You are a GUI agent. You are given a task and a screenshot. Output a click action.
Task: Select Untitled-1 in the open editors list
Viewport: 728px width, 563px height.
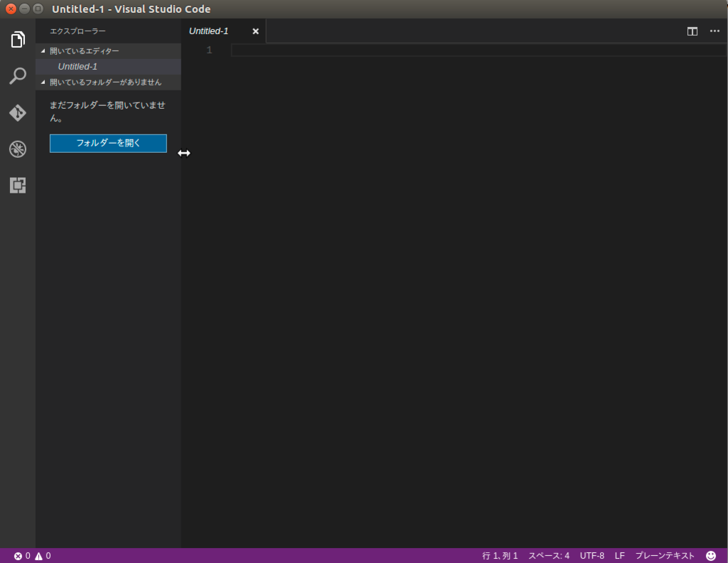point(108,66)
